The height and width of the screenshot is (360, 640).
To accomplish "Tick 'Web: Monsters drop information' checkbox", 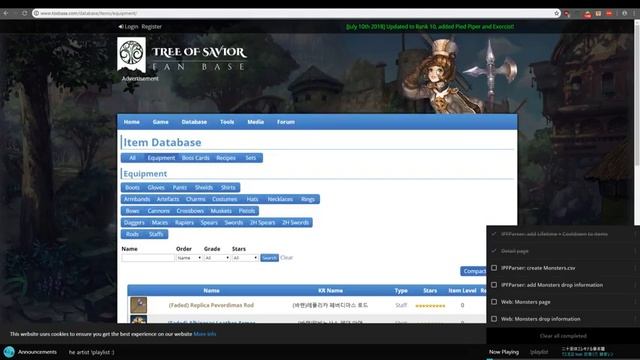I will 494,319.
